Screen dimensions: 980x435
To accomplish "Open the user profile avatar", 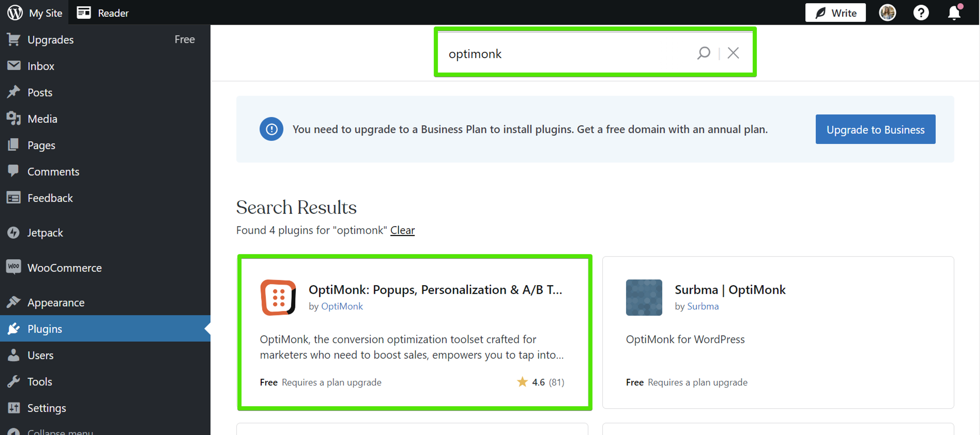I will click(887, 13).
